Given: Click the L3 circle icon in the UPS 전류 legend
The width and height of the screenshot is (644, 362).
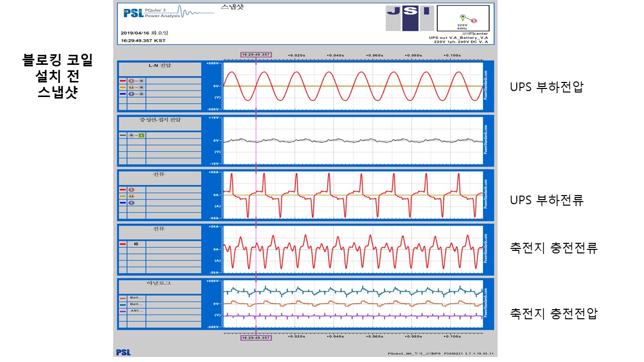Looking at the screenshot, I should 132,203.
